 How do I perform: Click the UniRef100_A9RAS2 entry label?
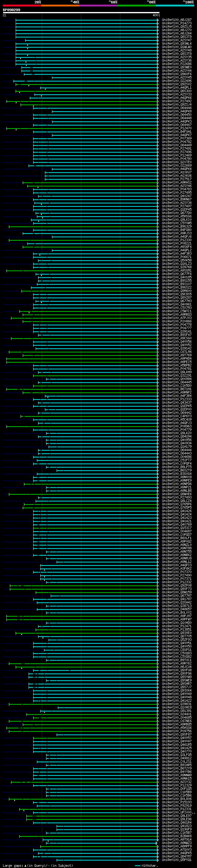177,183
